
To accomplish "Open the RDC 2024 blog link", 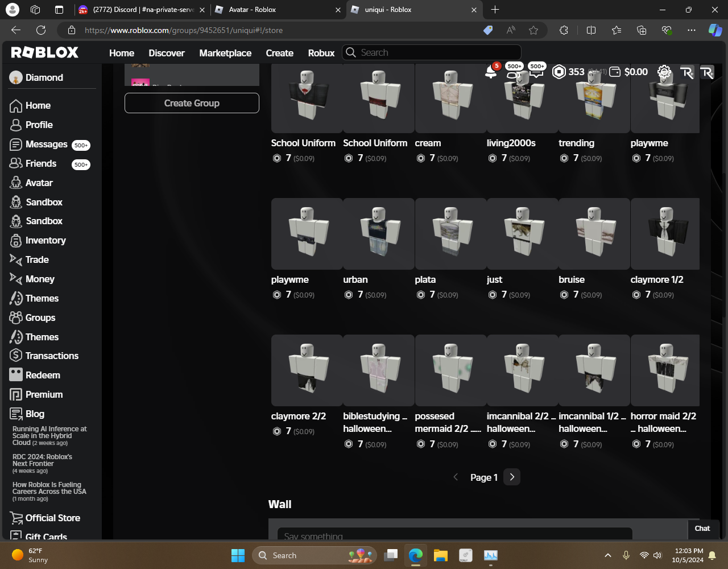I will click(42, 460).
